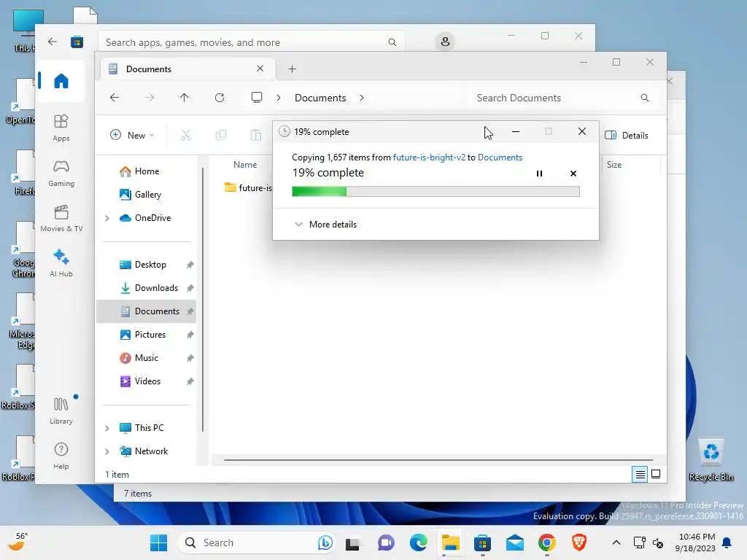Click the green copy progress bar

pyautogui.click(x=436, y=192)
